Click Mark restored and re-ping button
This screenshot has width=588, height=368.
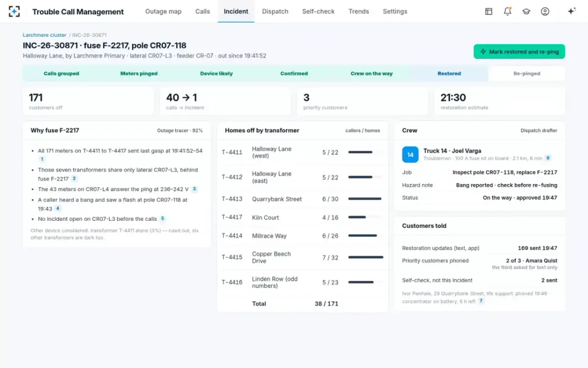click(519, 52)
